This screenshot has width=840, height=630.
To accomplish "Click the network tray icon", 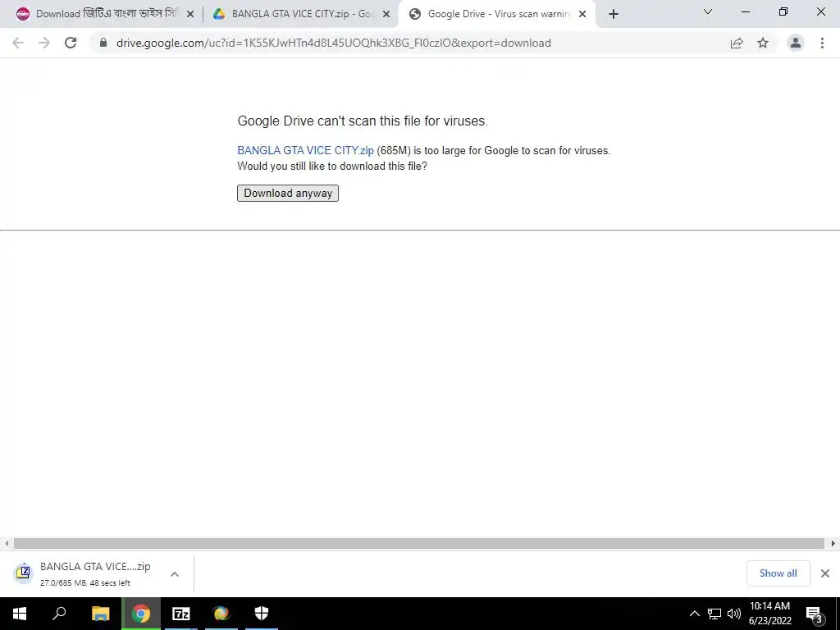I will tap(714, 614).
